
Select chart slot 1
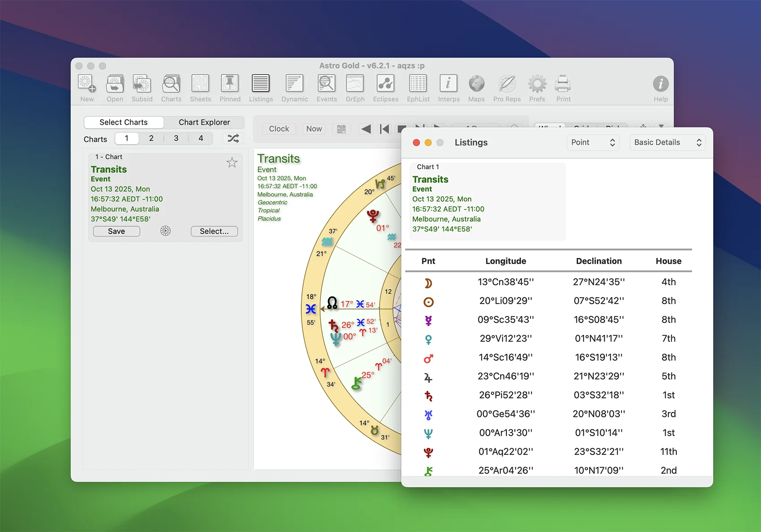(x=127, y=138)
